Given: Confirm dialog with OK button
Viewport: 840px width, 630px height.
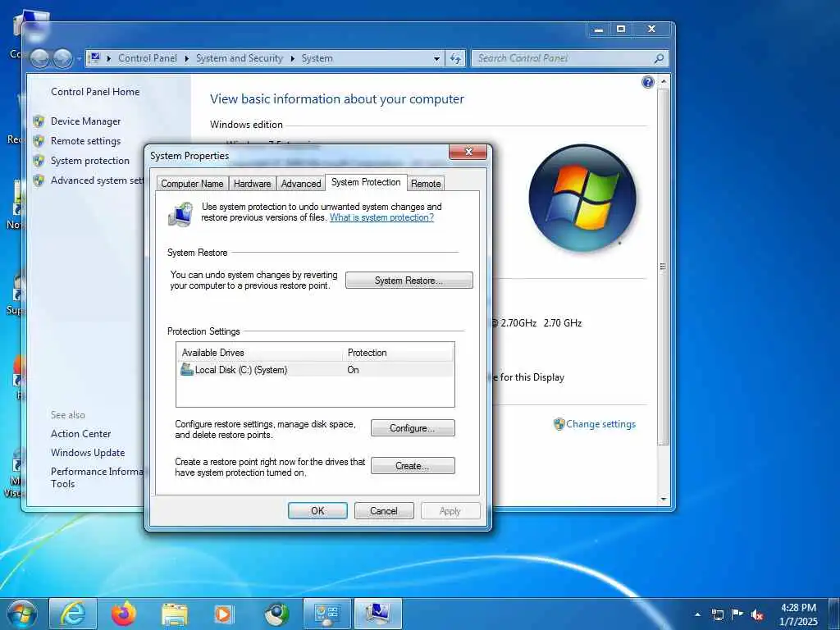Looking at the screenshot, I should tap(317, 511).
